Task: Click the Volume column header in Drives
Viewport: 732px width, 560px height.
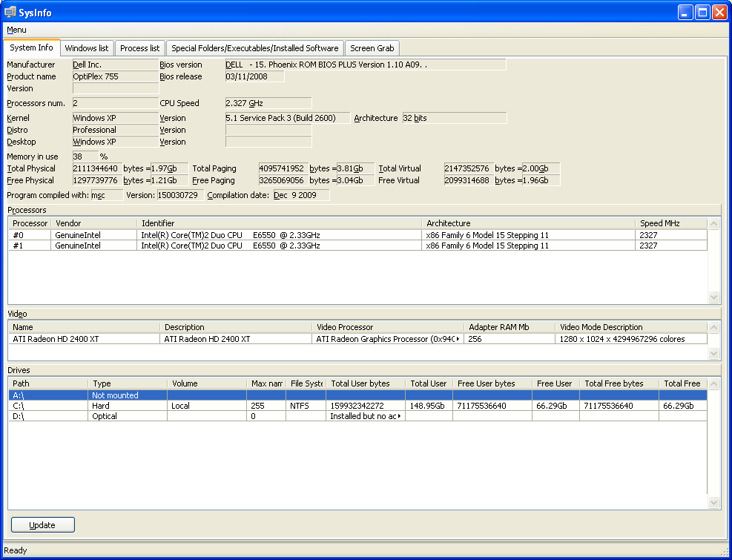Action: (x=207, y=383)
